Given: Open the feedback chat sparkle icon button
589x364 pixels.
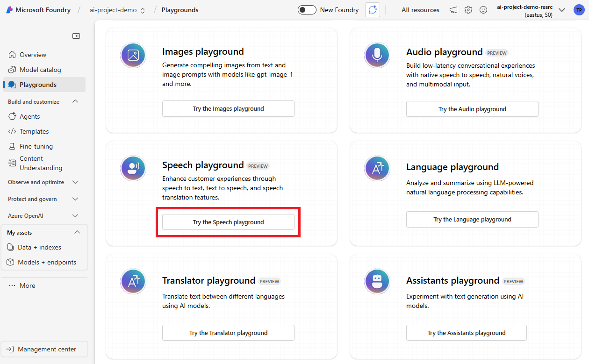Looking at the screenshot, I should click(373, 10).
